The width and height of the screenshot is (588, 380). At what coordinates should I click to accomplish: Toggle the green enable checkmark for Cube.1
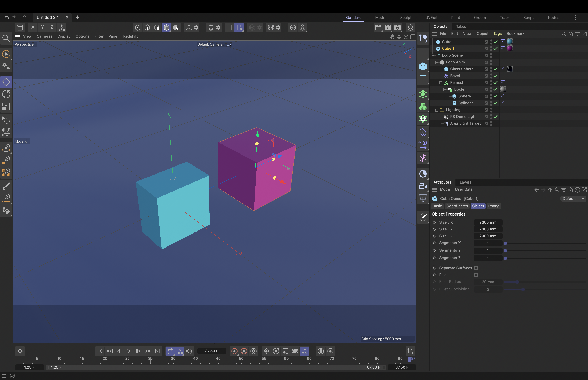[x=495, y=49]
